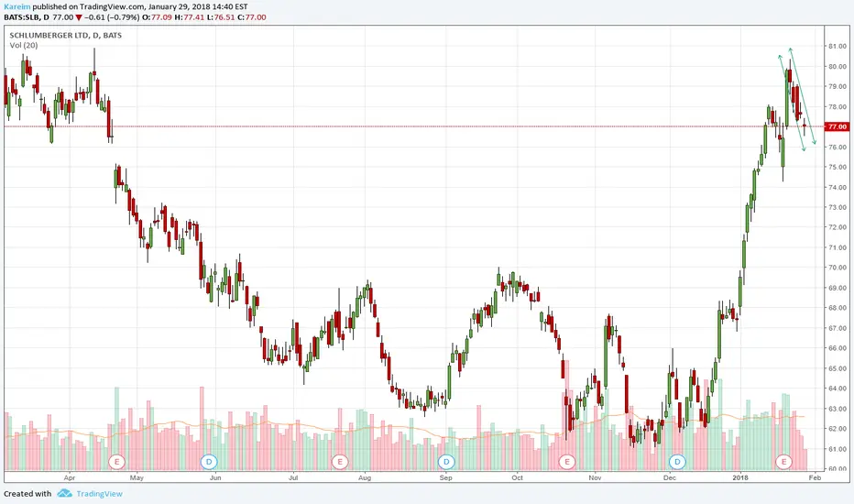The width and height of the screenshot is (854, 504).
Task: Click the Feb label on time axis
Action: [815, 477]
